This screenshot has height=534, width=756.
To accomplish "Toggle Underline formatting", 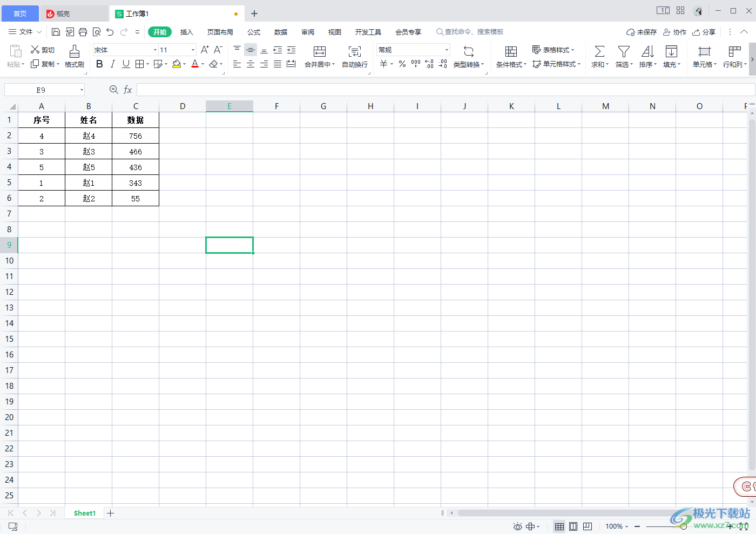I will tap(126, 64).
